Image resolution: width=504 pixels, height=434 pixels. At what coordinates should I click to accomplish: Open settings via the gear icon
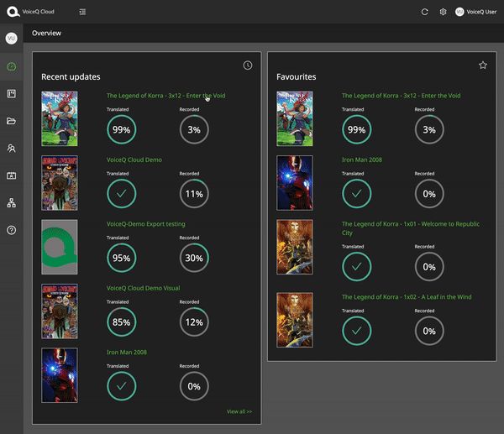click(x=443, y=12)
